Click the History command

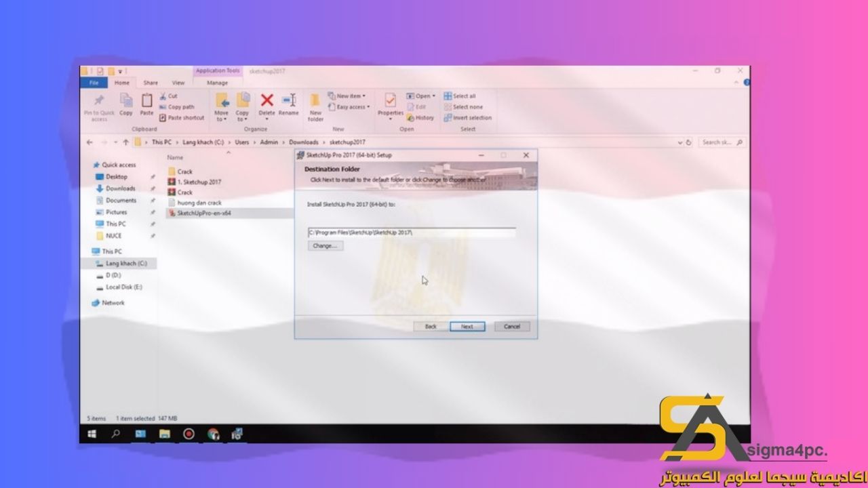pos(420,118)
